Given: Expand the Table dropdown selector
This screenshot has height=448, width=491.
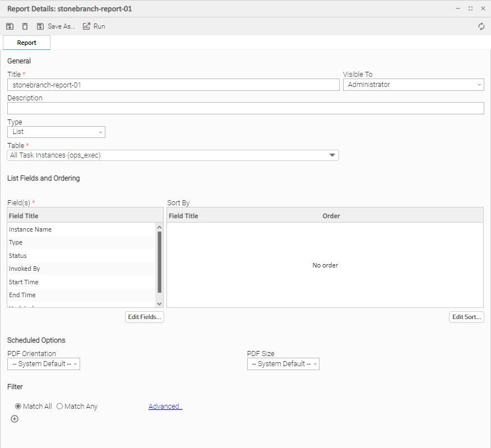Looking at the screenshot, I should (173, 155).
